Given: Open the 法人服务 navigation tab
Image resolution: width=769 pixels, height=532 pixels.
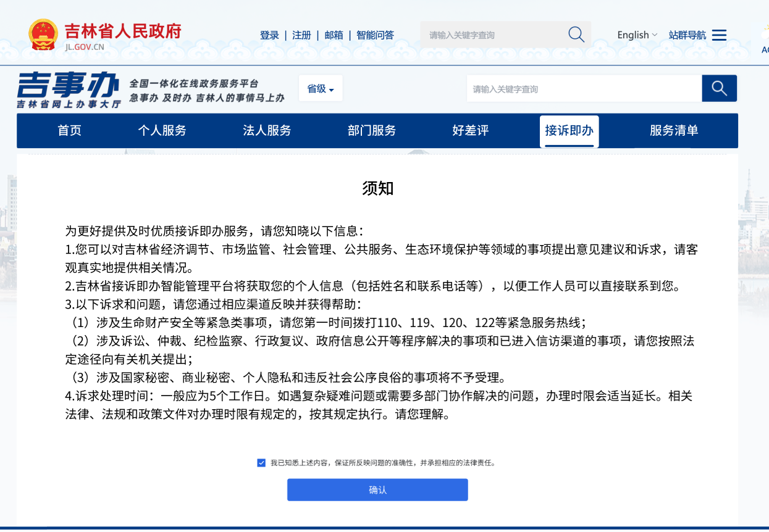Looking at the screenshot, I should (267, 130).
